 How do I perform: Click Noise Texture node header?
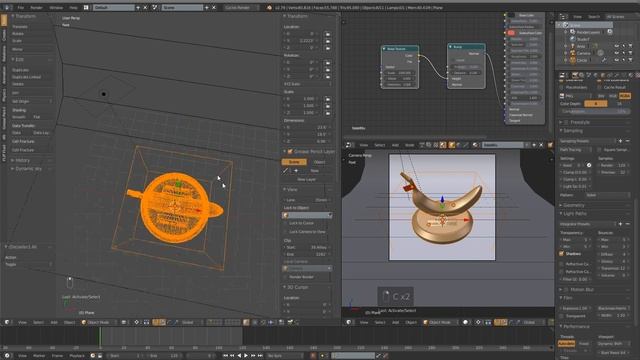(400, 49)
